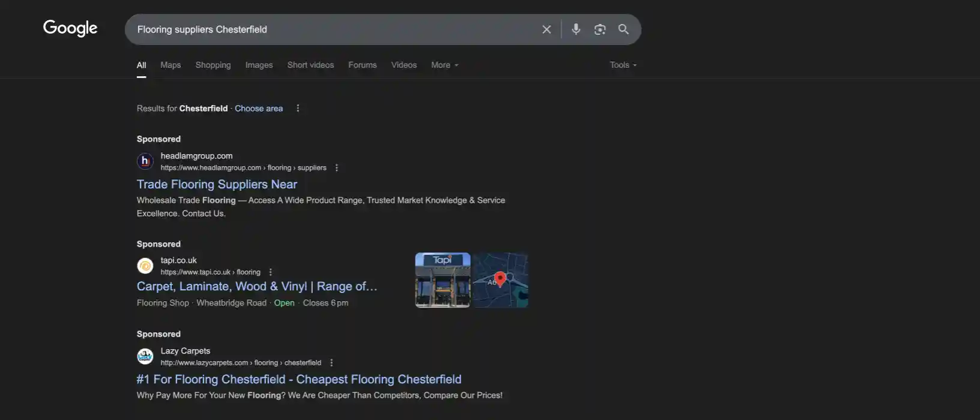The image size is (980, 420).
Task: Switch to the Maps tab
Action: pyautogui.click(x=171, y=65)
